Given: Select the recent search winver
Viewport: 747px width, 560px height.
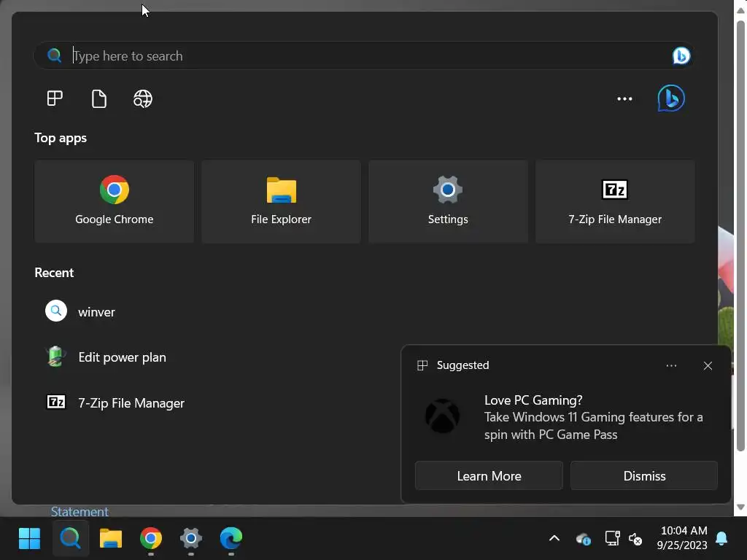Looking at the screenshot, I should pyautogui.click(x=96, y=312).
